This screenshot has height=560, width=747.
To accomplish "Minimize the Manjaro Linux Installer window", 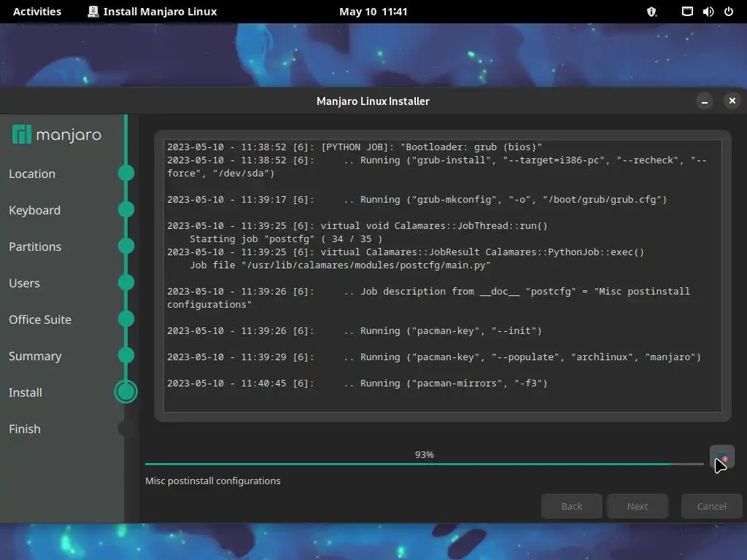I will (x=705, y=101).
